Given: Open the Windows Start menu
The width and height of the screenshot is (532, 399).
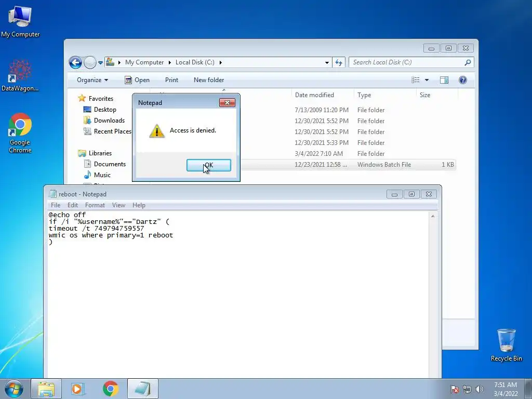Looking at the screenshot, I should click(14, 389).
